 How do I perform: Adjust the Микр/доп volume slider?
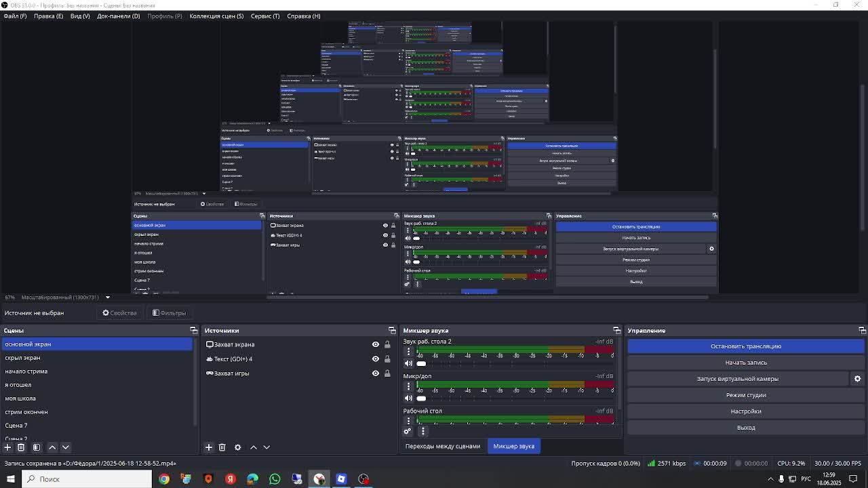point(514,399)
